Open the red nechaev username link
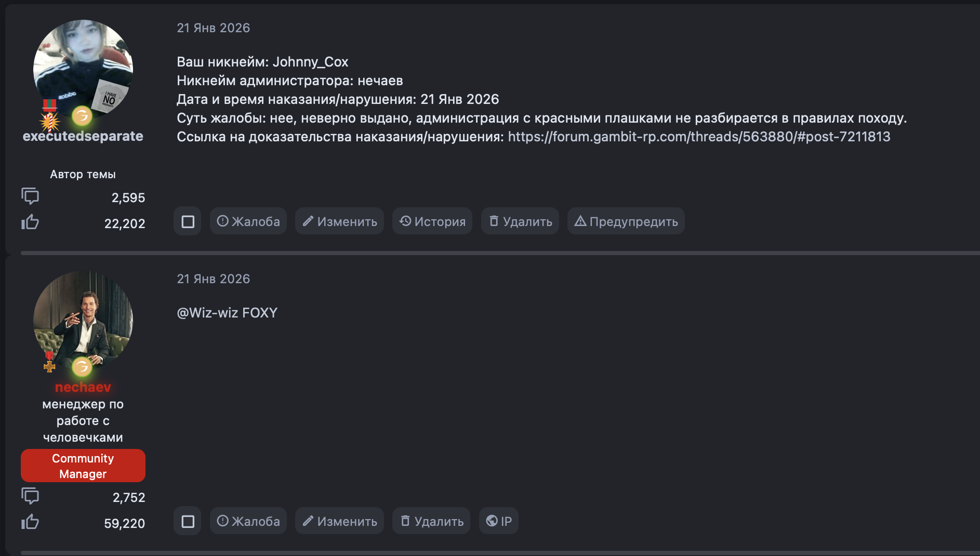The image size is (980, 556). pyautogui.click(x=83, y=387)
